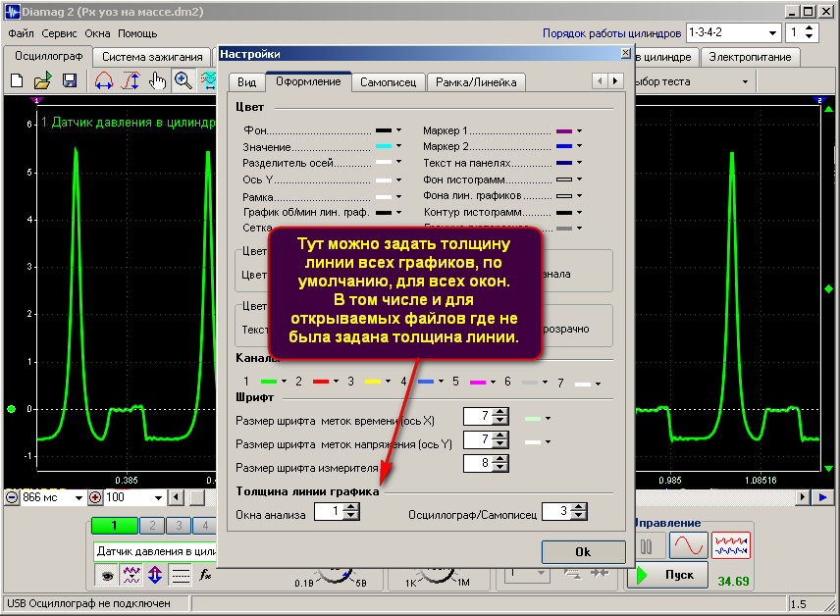Increase X-axis time label font size spinner

point(500,412)
